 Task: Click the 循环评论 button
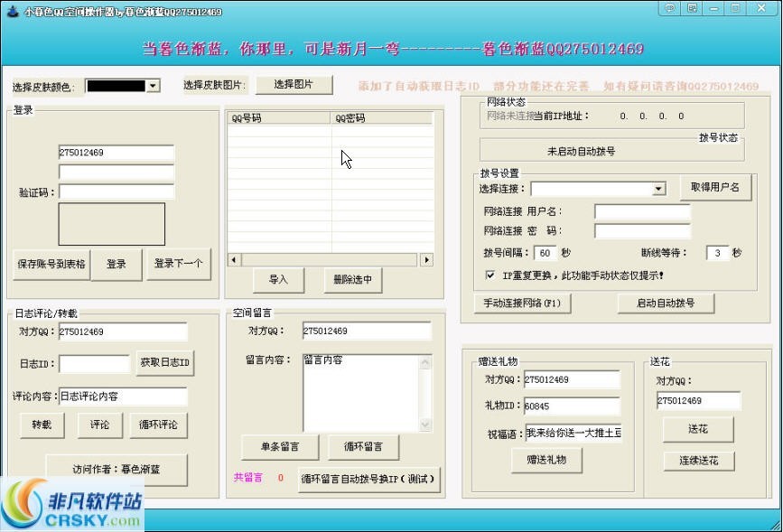point(158,425)
